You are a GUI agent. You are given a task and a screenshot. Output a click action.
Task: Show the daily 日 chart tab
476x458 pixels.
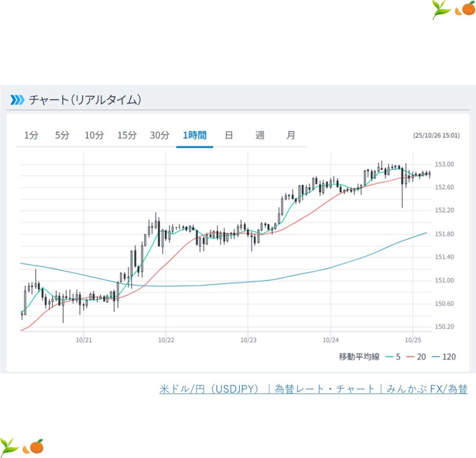click(229, 135)
